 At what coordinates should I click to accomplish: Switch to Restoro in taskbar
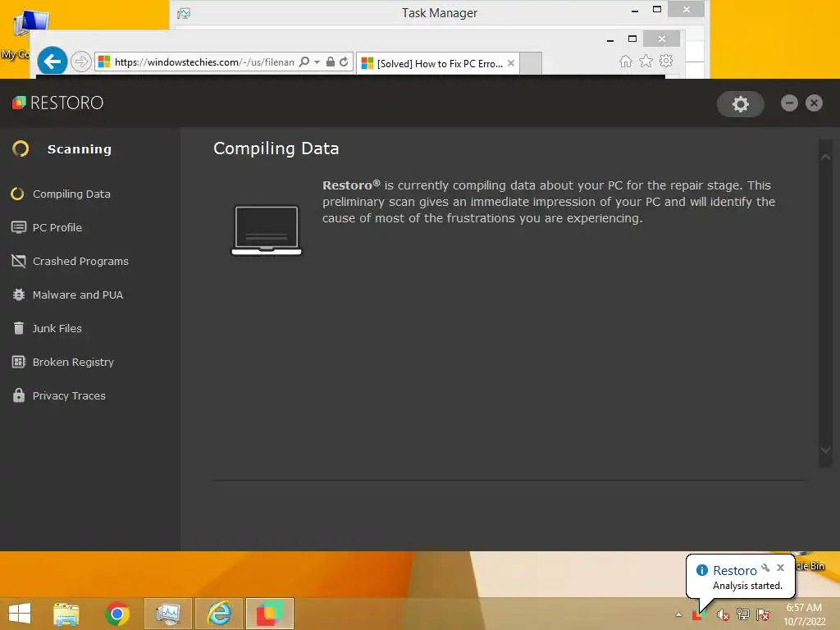coord(270,614)
